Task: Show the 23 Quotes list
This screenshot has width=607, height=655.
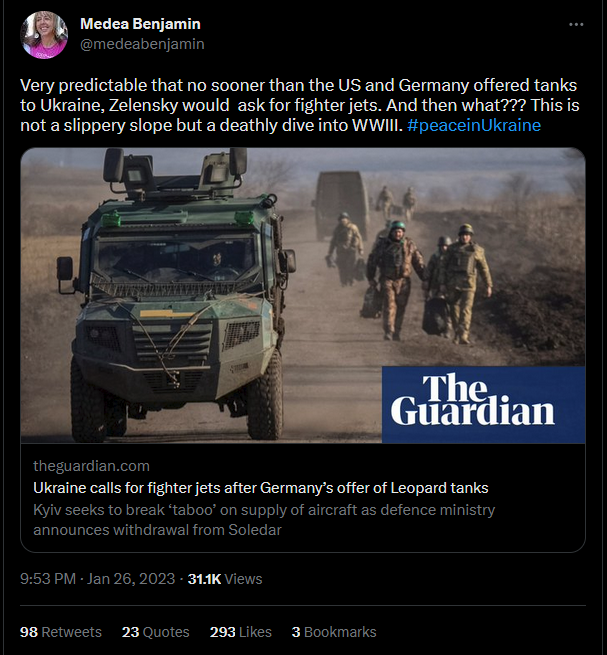Action: coord(155,632)
